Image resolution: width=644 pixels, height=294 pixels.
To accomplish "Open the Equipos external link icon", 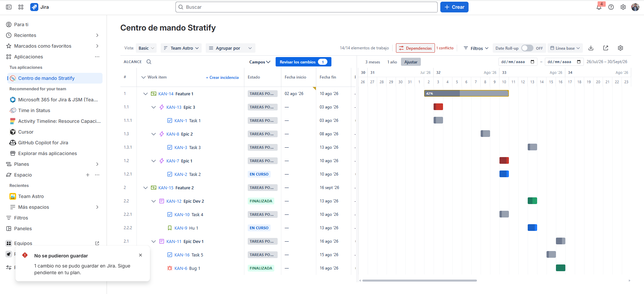I will (x=97, y=243).
